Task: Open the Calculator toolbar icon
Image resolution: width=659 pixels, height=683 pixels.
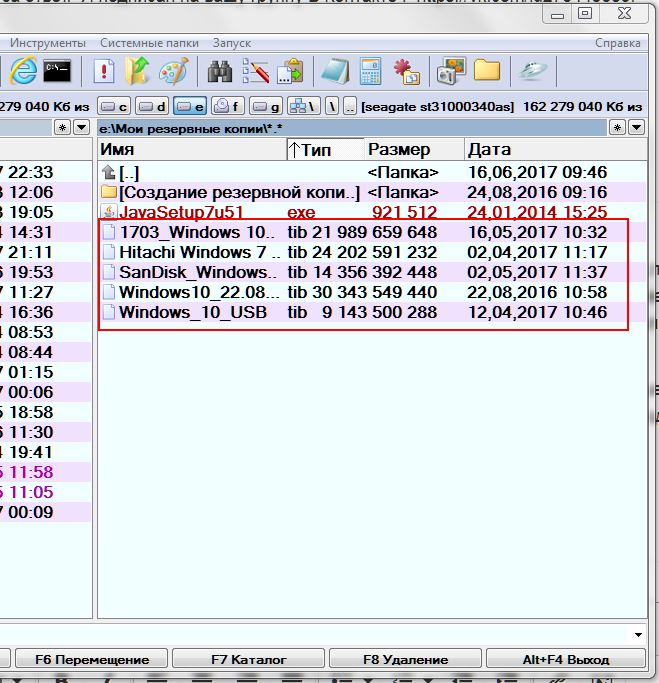Action: click(371, 71)
